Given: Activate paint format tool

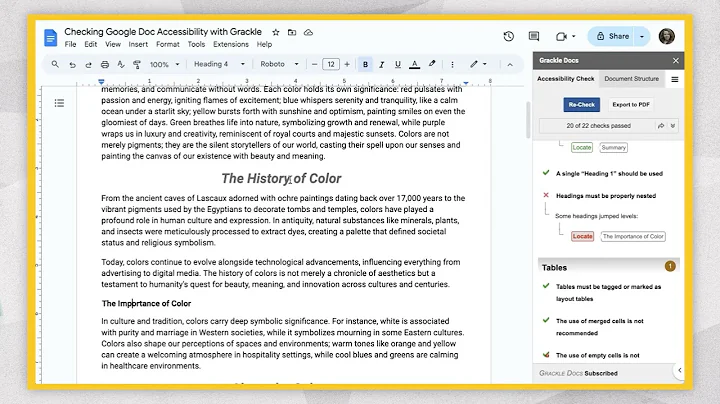Looking at the screenshot, I should (137, 65).
